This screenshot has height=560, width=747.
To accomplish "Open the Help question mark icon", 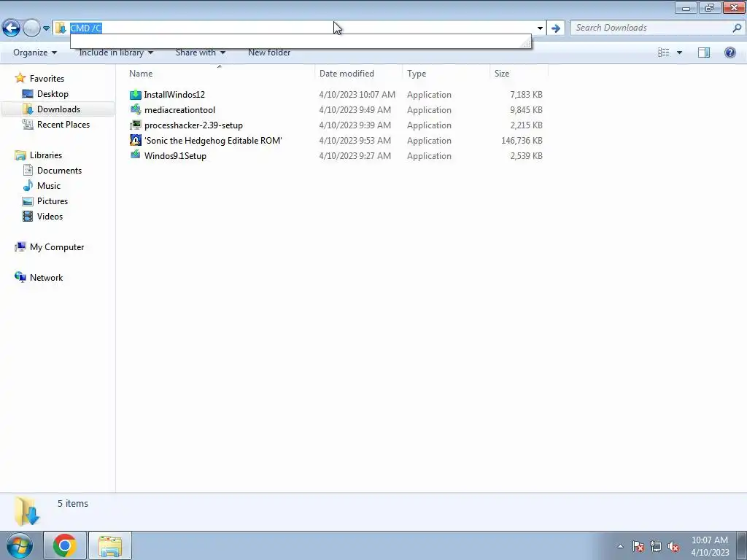I will (729, 52).
